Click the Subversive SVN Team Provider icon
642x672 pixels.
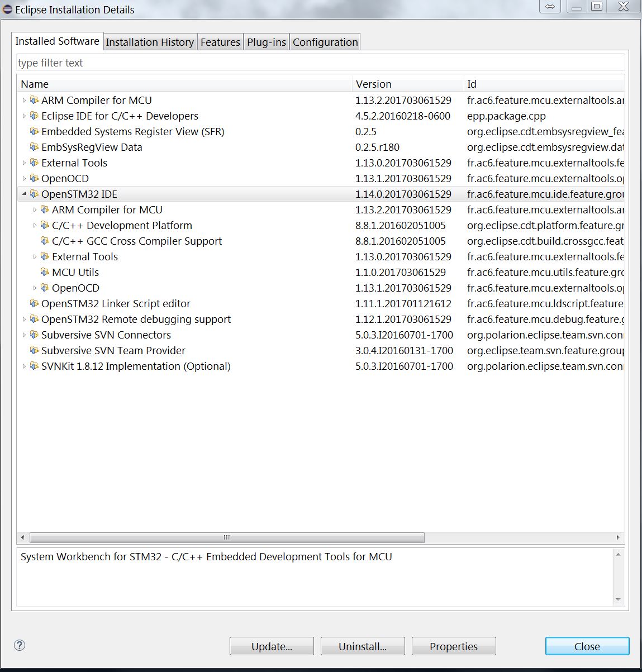pyautogui.click(x=34, y=350)
